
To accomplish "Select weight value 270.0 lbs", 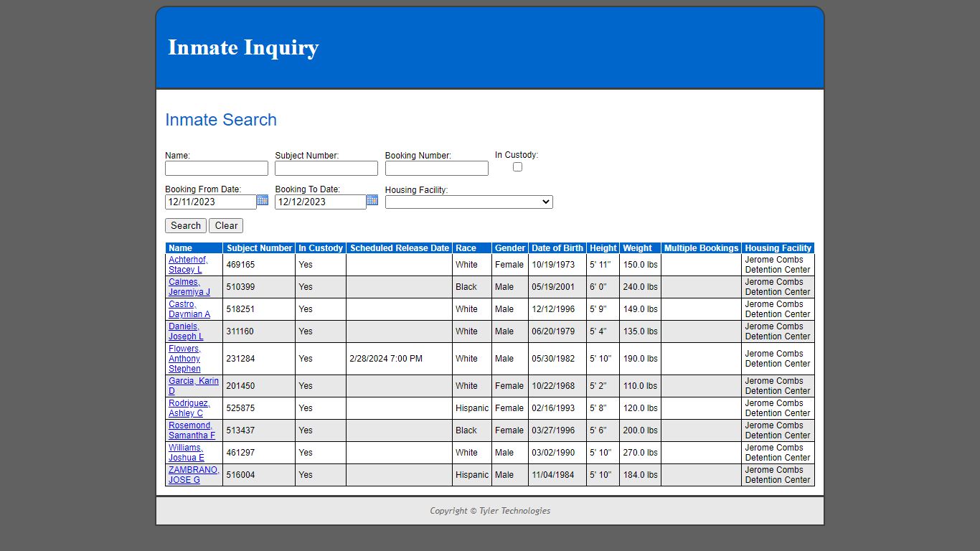I will (640, 453).
